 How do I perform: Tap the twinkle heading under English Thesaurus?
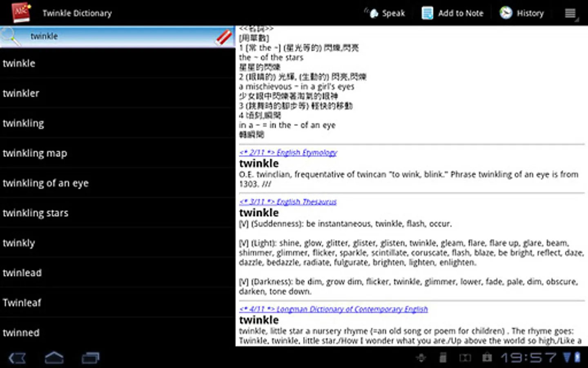coord(259,213)
